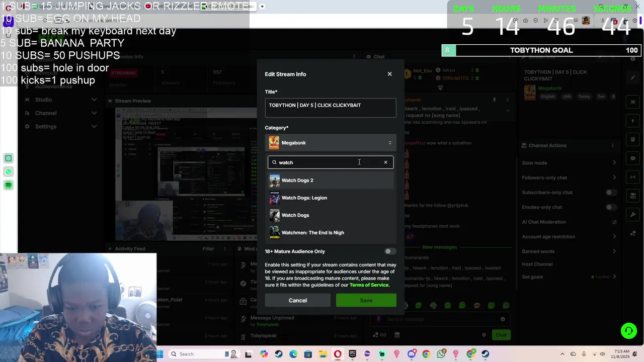Click green headset support button
Screen dimensions: 644x362
pyautogui.click(x=628, y=331)
